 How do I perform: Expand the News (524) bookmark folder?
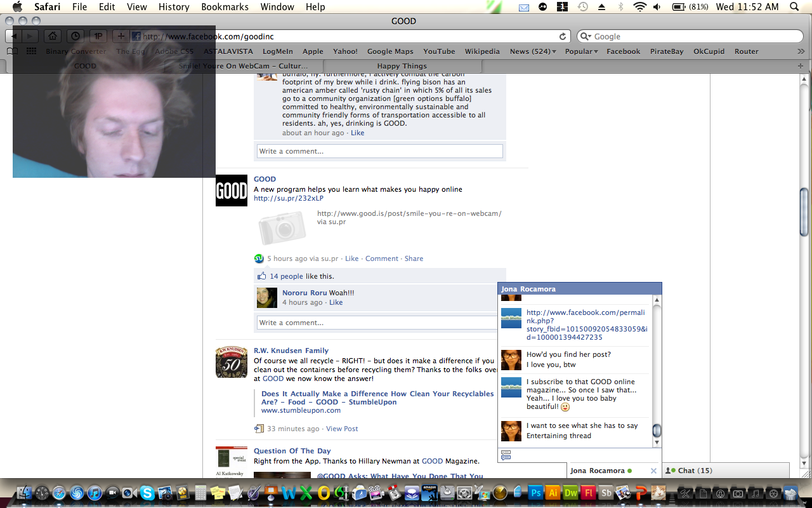[533, 51]
